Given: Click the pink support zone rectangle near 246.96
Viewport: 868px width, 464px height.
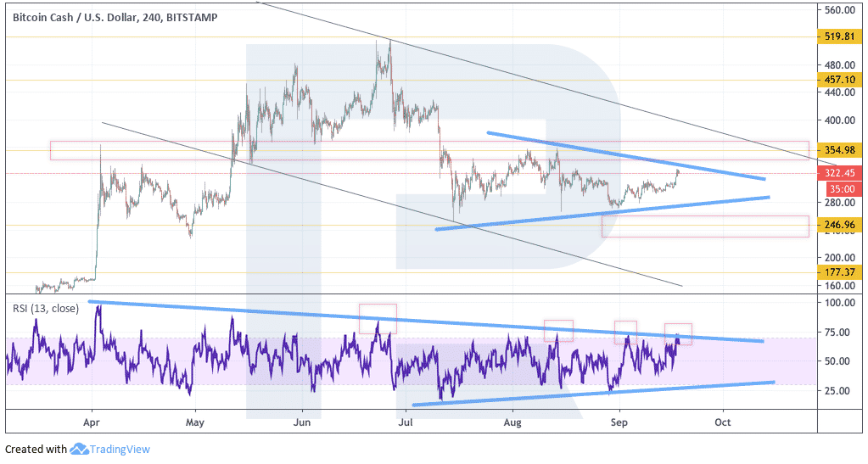Looking at the screenshot, I should [x=705, y=226].
